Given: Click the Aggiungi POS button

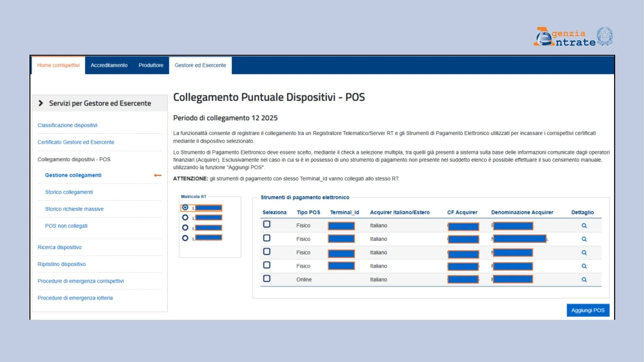Looking at the screenshot, I should 588,310.
